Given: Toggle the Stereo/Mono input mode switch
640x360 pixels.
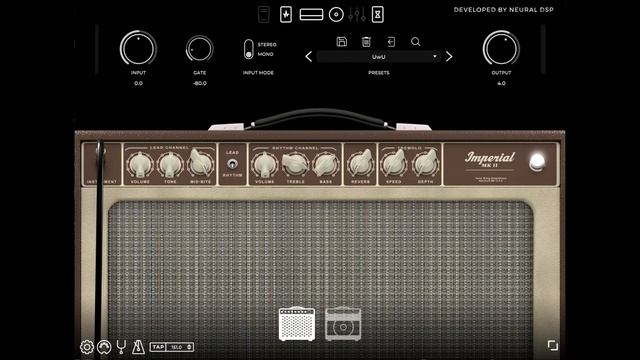Looking at the screenshot, I should tap(249, 49).
